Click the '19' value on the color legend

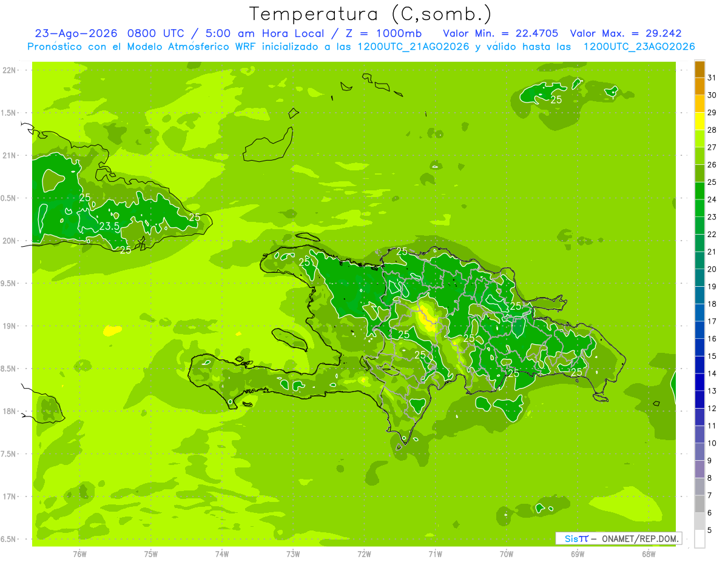[712, 286]
